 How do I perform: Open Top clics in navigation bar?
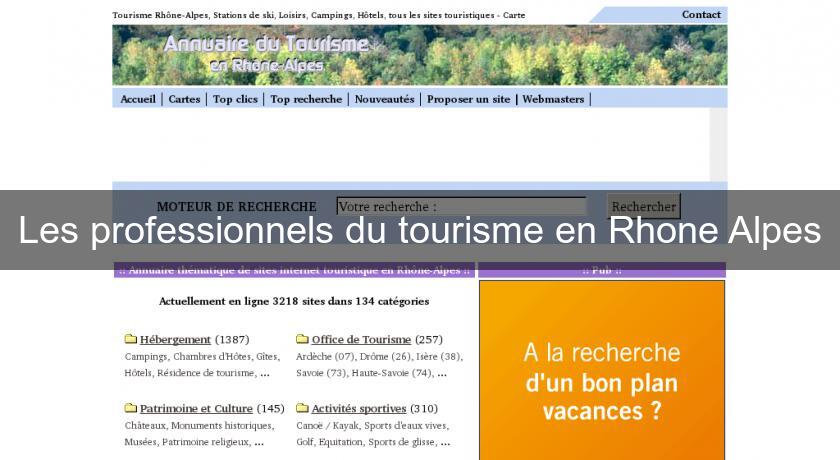pyautogui.click(x=235, y=99)
